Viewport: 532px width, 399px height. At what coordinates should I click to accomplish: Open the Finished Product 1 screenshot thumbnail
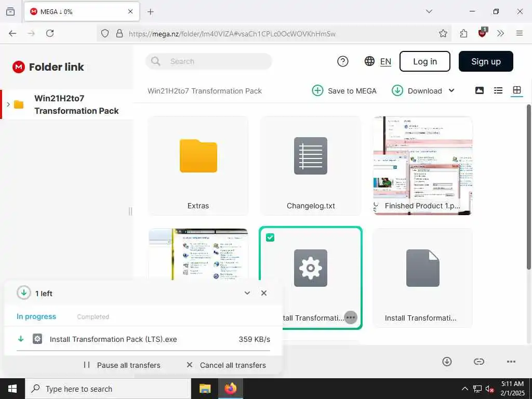(x=422, y=166)
